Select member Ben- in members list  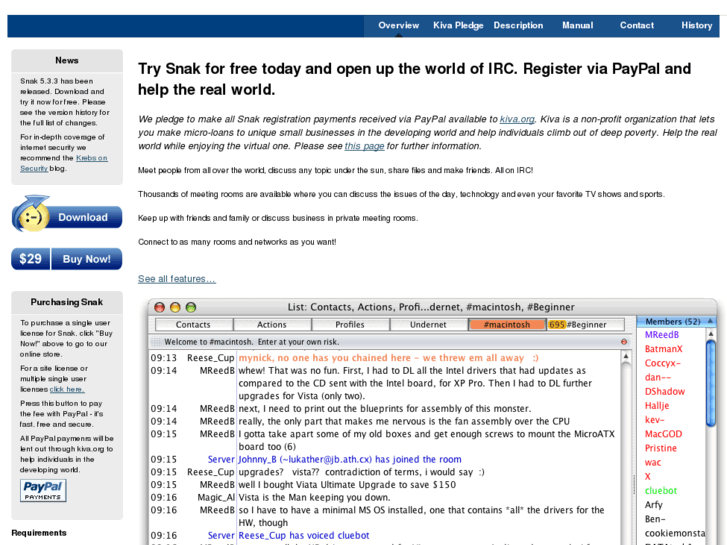tap(655, 519)
